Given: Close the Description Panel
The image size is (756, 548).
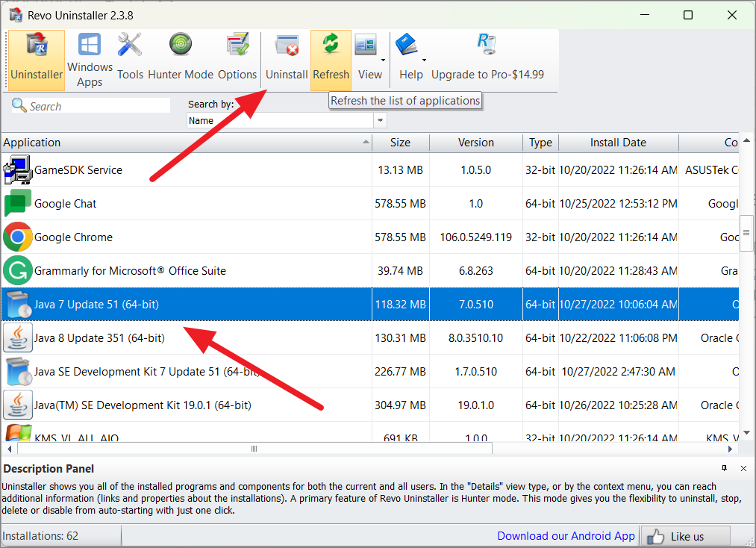Looking at the screenshot, I should pyautogui.click(x=743, y=468).
